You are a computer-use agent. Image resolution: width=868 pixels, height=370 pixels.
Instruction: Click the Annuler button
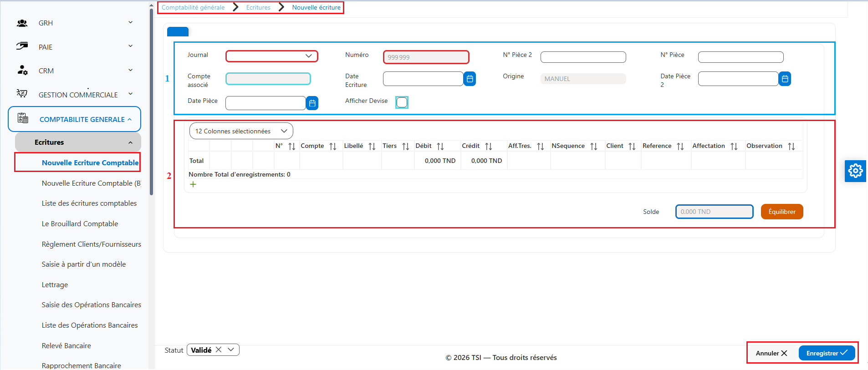pyautogui.click(x=771, y=353)
